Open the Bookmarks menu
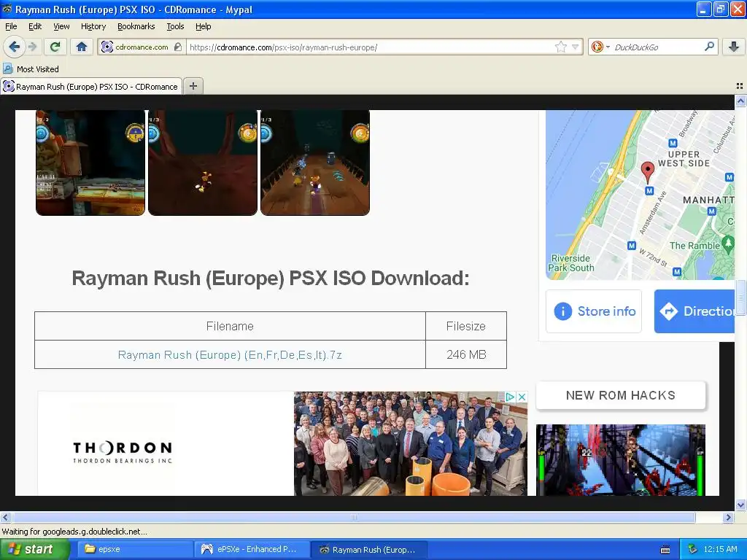The height and width of the screenshot is (560, 747). (136, 26)
